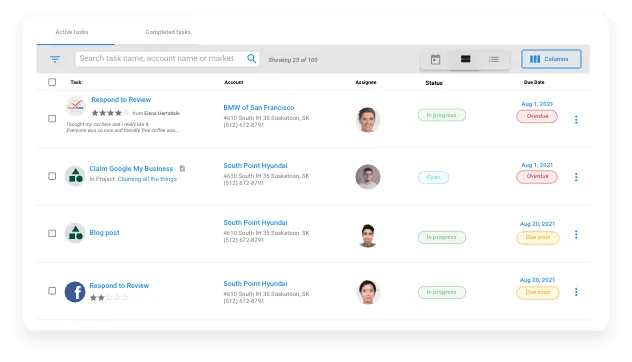Image resolution: width=632 pixels, height=362 pixels.
Task: Switch to the Completed tasks tab
Action: click(x=168, y=32)
